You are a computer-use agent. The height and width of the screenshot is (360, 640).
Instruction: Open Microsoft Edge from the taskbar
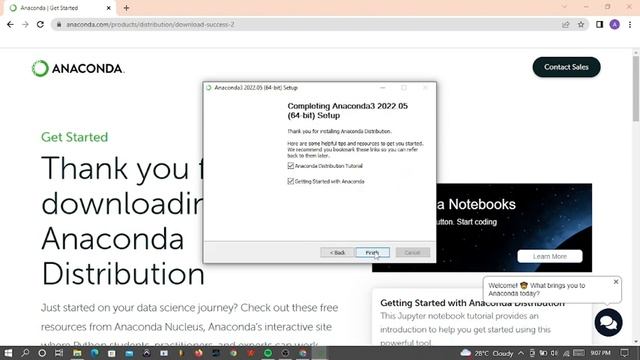coord(95,353)
